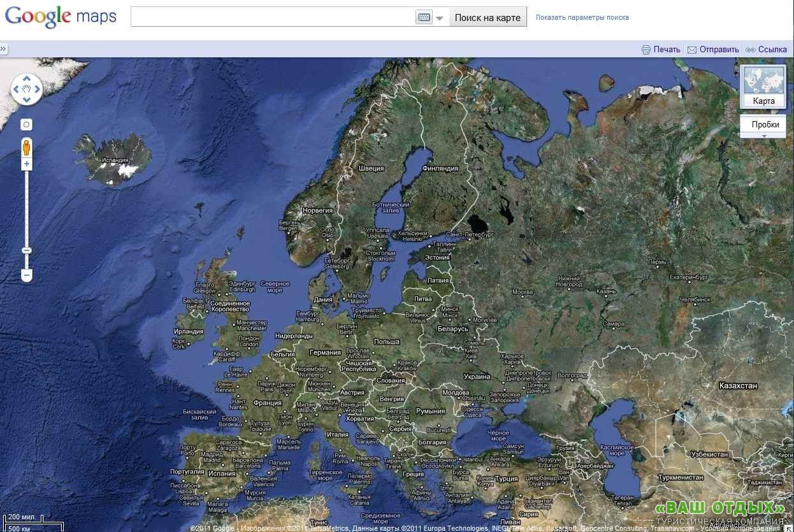Zoom out with the bottom minus button
The height and width of the screenshot is (532, 794).
click(26, 276)
